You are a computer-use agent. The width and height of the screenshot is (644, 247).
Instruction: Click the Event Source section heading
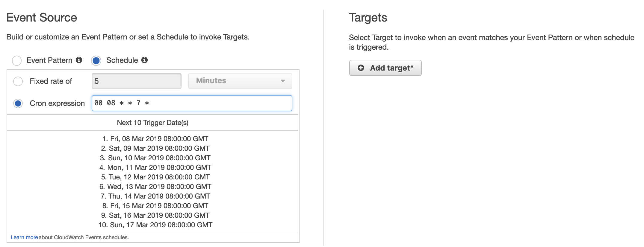(x=42, y=18)
